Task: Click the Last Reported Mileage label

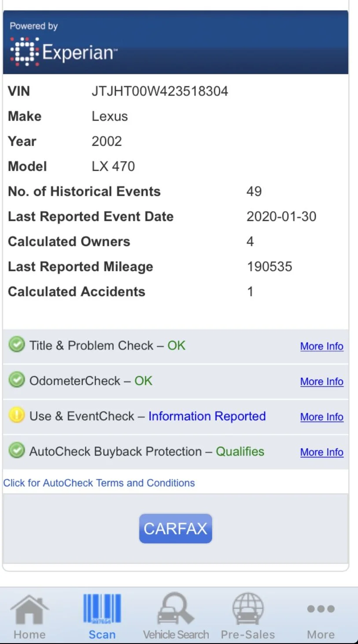Action: tap(81, 267)
